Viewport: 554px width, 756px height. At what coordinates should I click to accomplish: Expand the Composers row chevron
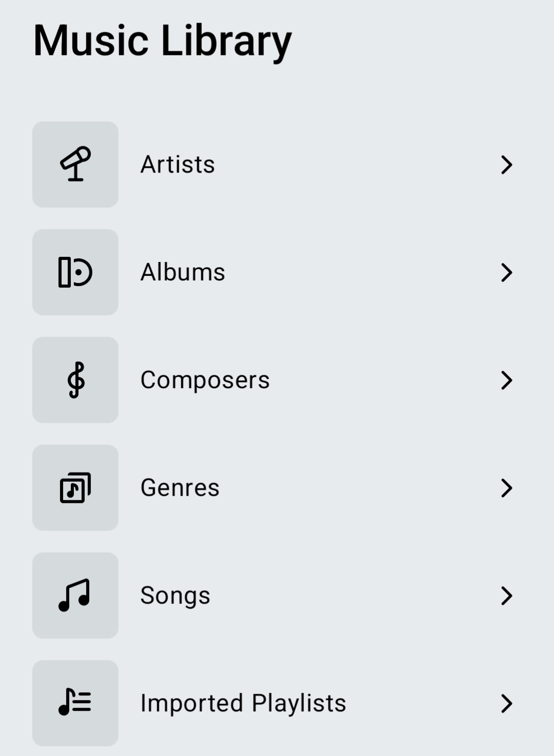506,381
